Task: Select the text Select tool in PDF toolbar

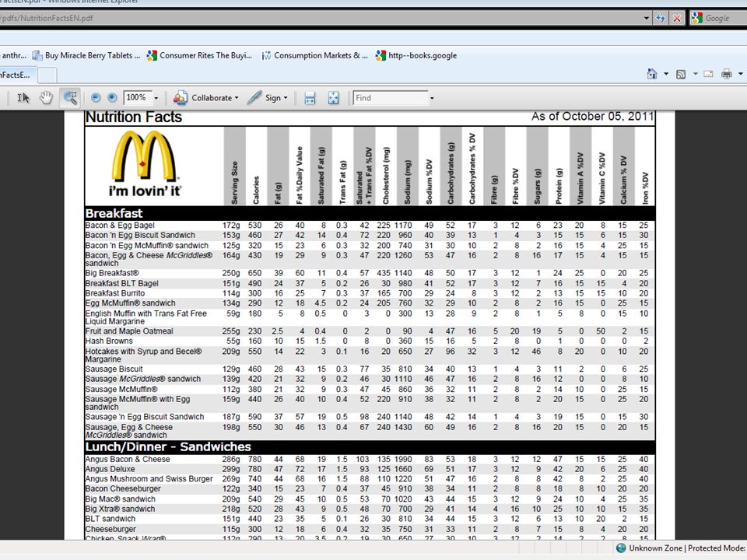Action: point(23,98)
